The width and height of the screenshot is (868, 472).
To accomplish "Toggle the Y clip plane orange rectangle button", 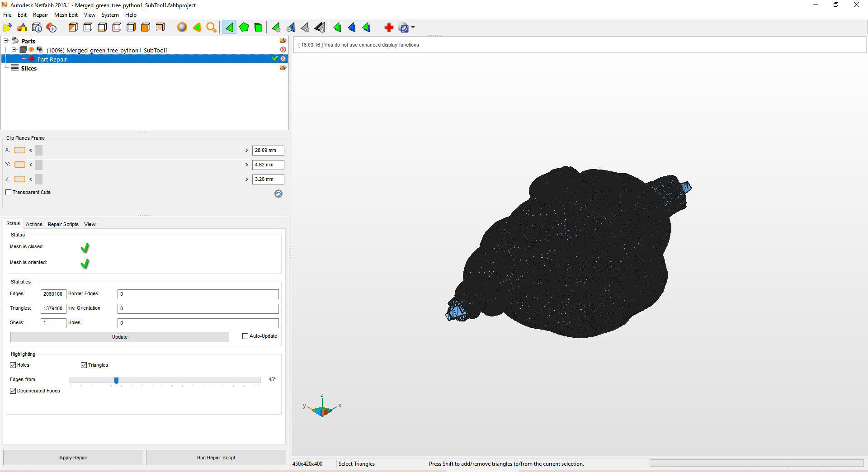I will [20, 165].
